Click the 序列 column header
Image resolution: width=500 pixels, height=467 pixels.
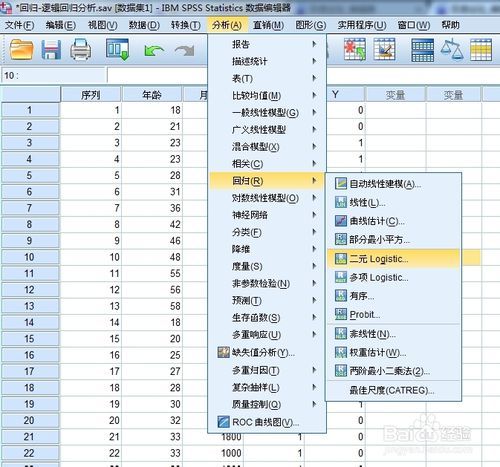click(91, 95)
